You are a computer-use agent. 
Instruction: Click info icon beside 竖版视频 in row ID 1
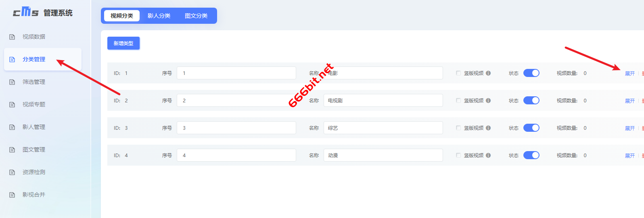tap(488, 73)
